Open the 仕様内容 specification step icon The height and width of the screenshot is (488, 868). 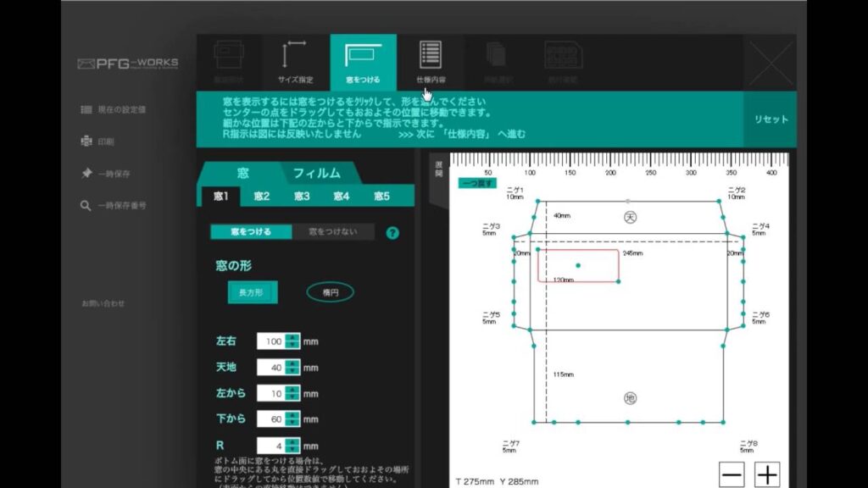click(x=431, y=61)
